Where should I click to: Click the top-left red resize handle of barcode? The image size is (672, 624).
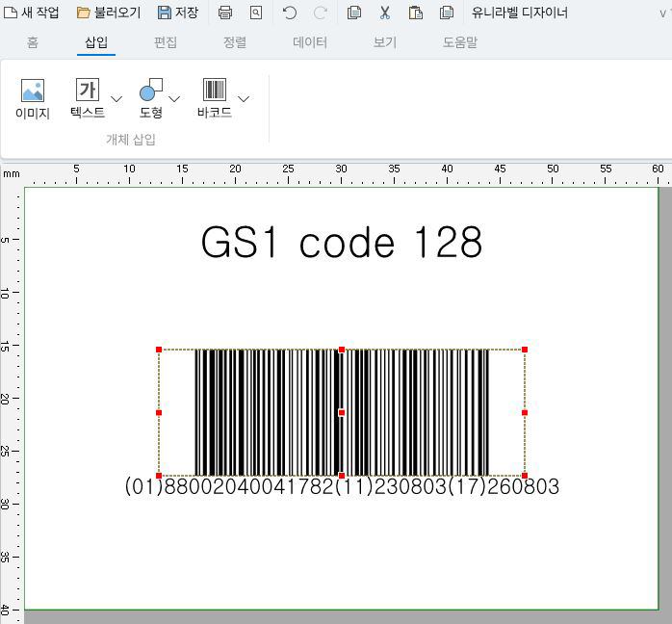[159, 350]
